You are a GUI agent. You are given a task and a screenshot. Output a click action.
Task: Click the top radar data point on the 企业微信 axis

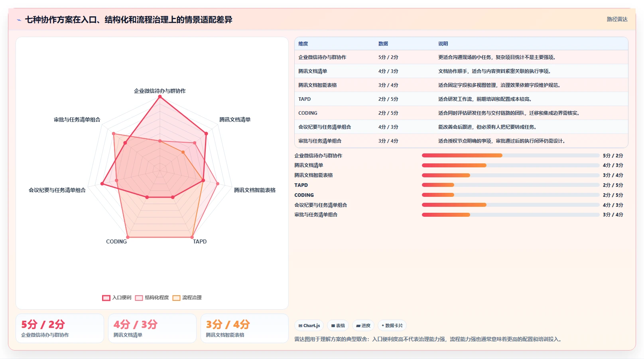[x=160, y=97]
